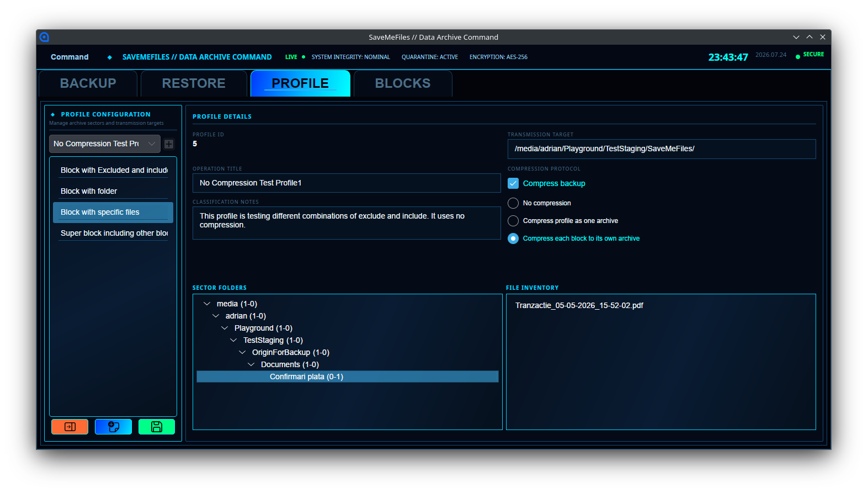Click the SYSTEM INTEGRITY: NOMINAL status text
The width and height of the screenshot is (868, 493).
click(x=350, y=57)
